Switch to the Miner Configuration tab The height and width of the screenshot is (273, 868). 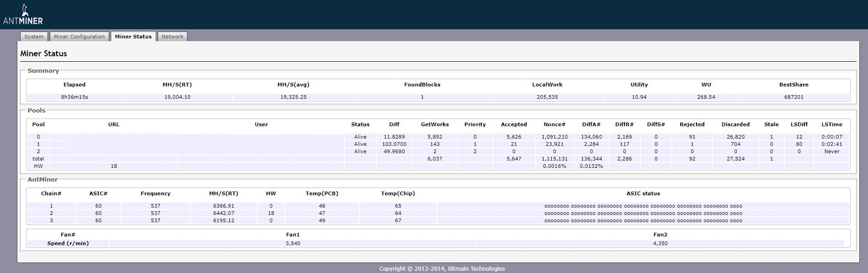click(x=79, y=37)
